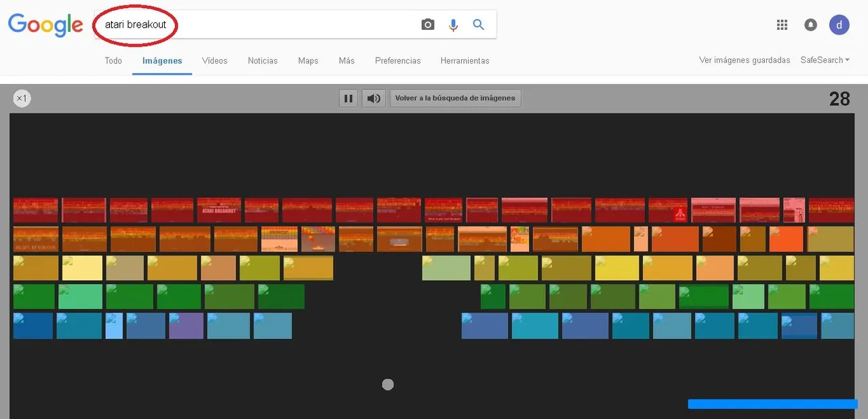Click the purple brick thumbnail
This screenshot has height=419, width=868.
point(186,326)
